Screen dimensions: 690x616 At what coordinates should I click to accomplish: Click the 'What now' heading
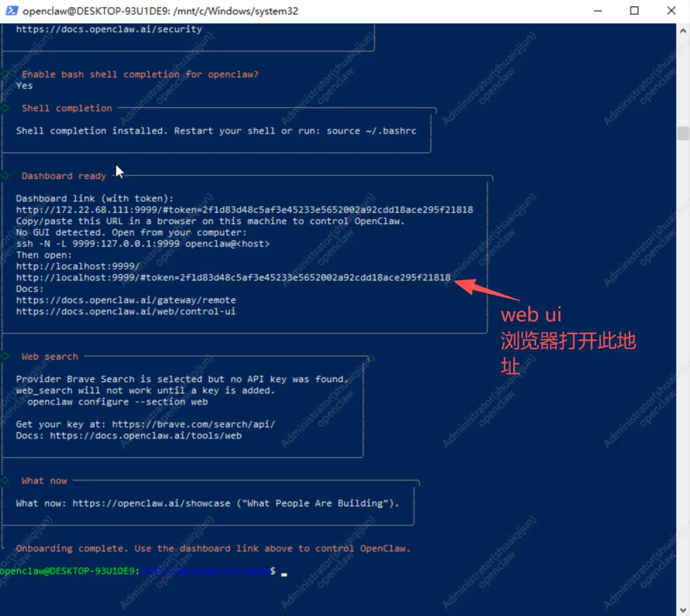[x=45, y=481]
